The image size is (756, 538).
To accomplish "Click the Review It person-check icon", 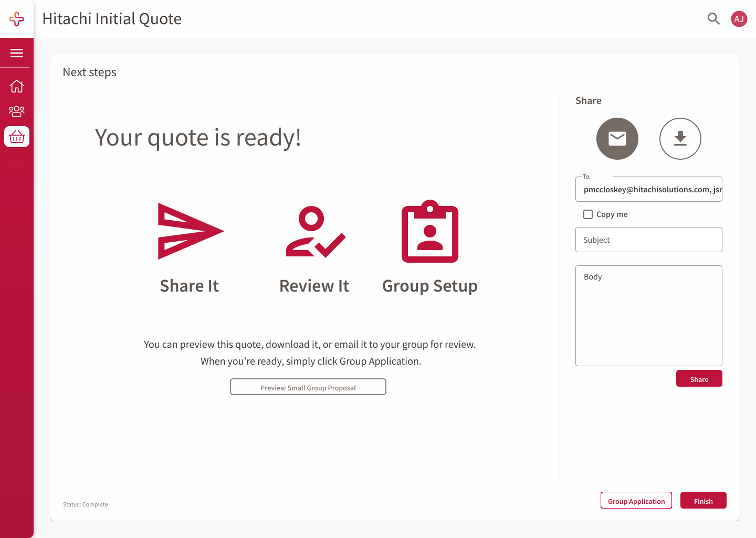I will [x=316, y=232].
